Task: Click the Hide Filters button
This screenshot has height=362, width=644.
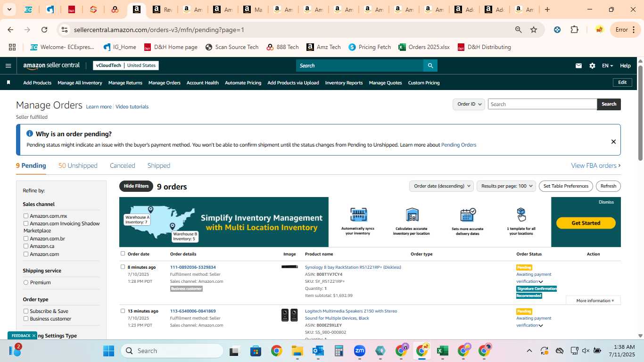Action: pos(136,186)
